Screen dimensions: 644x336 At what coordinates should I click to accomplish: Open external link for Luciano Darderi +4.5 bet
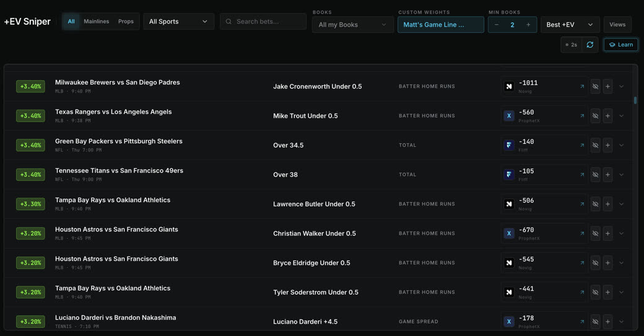coord(582,322)
